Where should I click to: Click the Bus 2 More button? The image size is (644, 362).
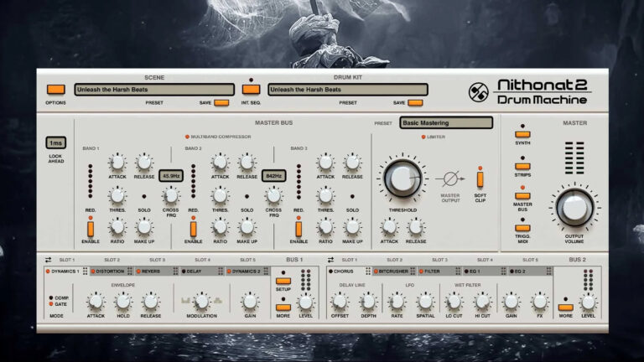[x=565, y=308]
